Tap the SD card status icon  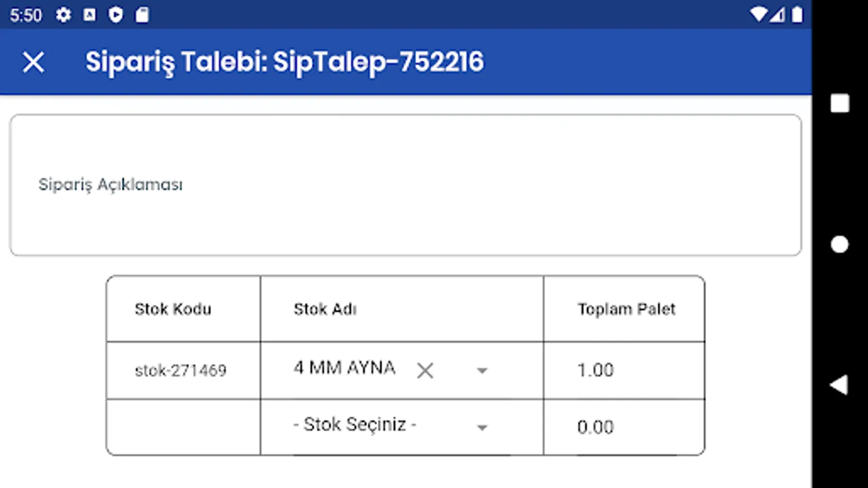tap(142, 15)
